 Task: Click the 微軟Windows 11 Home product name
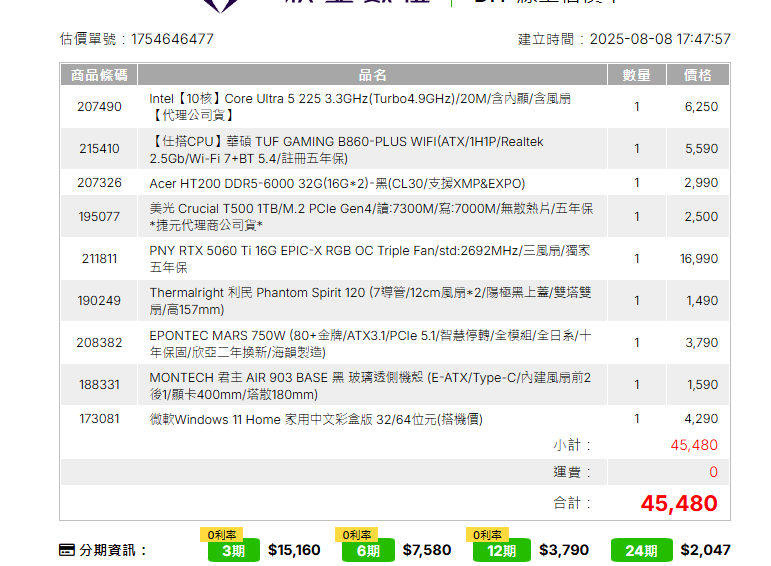(x=316, y=419)
